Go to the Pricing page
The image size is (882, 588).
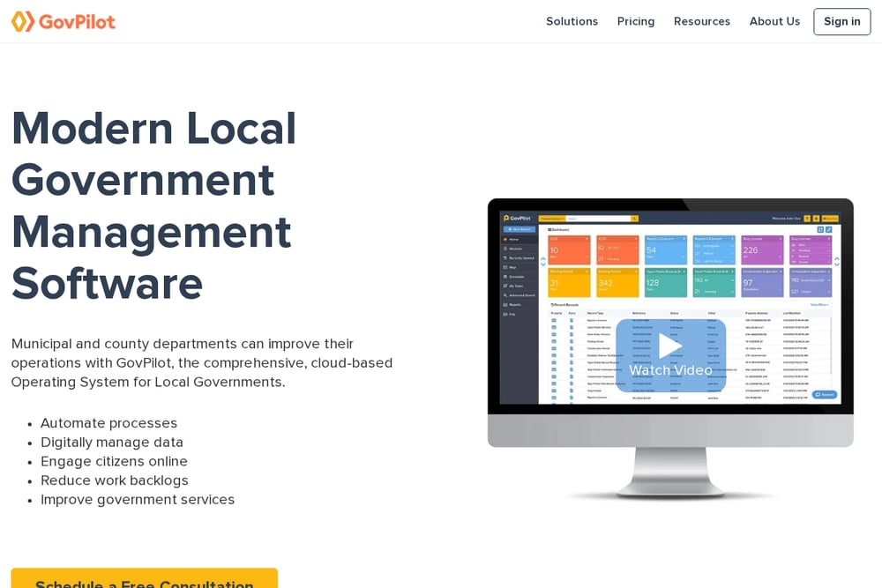pyautogui.click(x=636, y=21)
